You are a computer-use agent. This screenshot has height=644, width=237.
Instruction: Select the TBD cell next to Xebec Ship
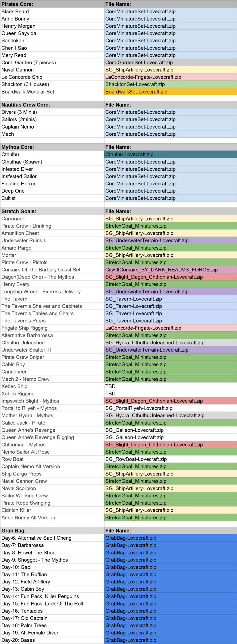(x=170, y=386)
